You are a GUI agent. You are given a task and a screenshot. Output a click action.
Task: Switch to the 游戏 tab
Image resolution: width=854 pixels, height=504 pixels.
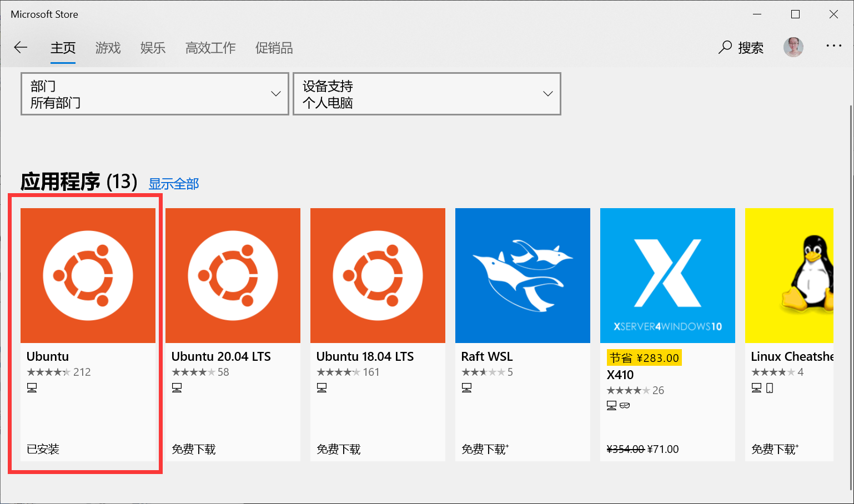[108, 48]
